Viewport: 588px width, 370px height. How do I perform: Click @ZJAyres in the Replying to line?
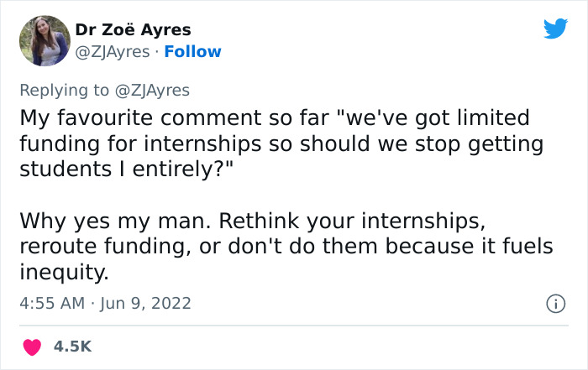[156, 90]
